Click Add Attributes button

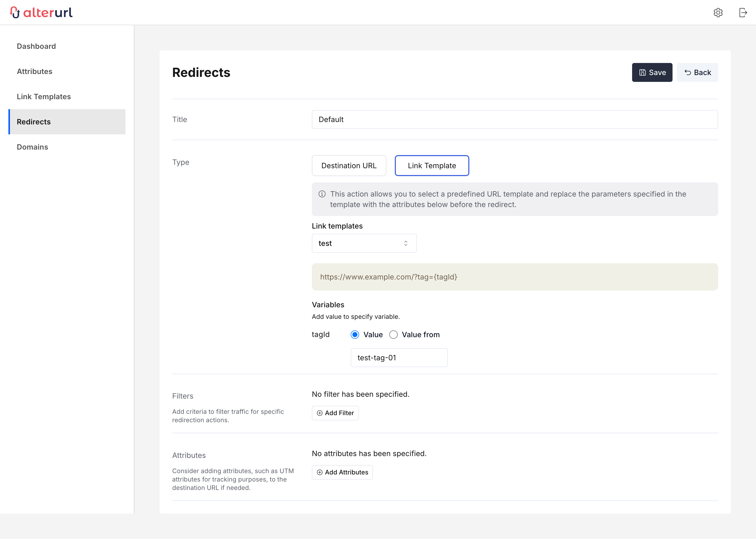[342, 473]
